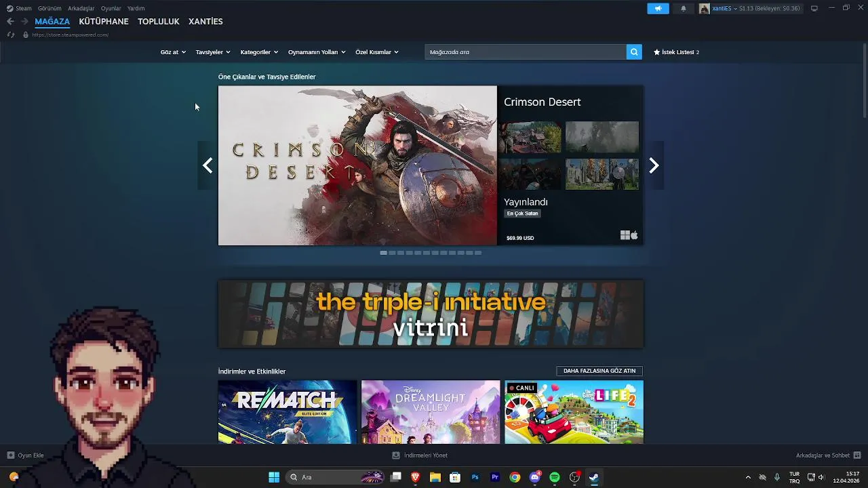Image resolution: width=868 pixels, height=488 pixels.
Task: Click the Steam logo in title bar
Action: coord(9,8)
